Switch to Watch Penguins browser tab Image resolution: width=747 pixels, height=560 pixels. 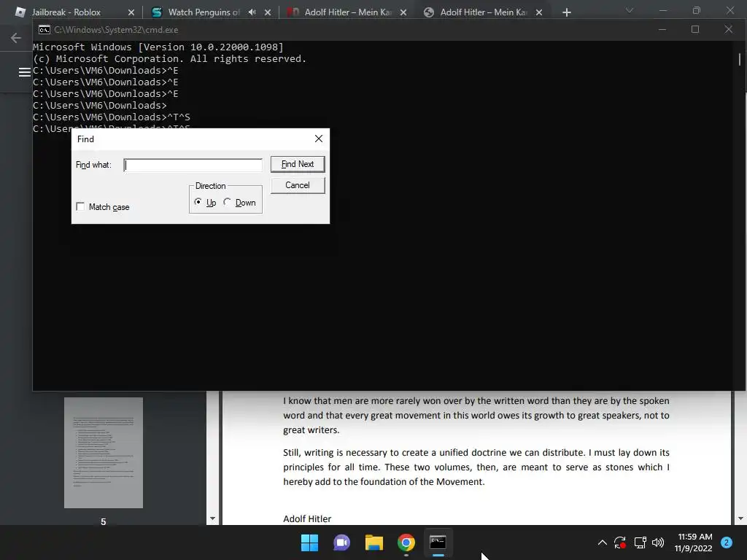204,12
